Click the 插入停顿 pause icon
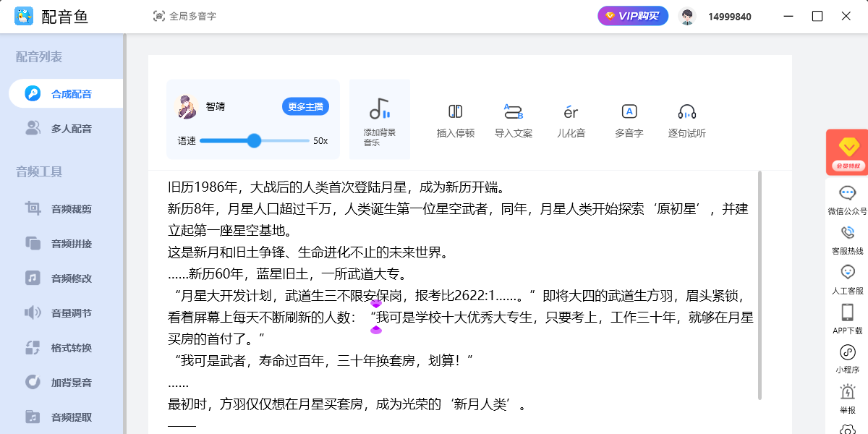Viewport: 868px width, 434px height. tap(456, 111)
